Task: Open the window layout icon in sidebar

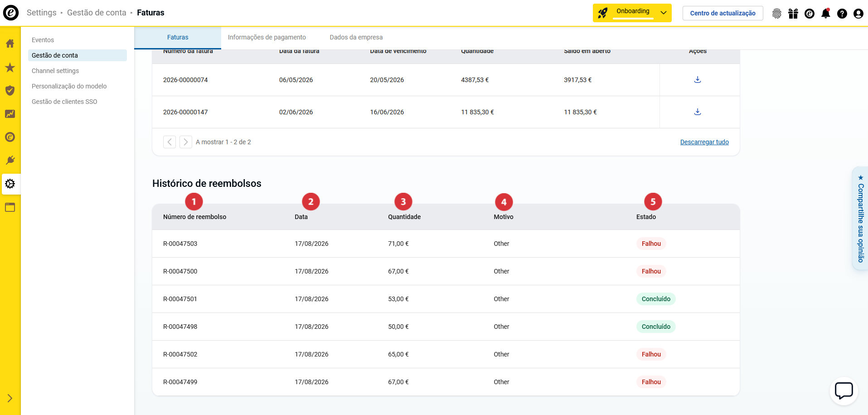Action: pyautogui.click(x=10, y=207)
